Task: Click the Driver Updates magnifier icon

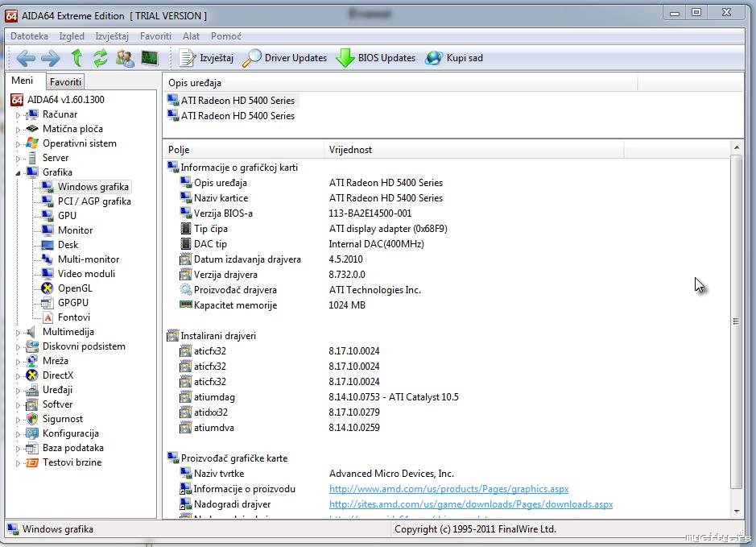Action: (253, 58)
